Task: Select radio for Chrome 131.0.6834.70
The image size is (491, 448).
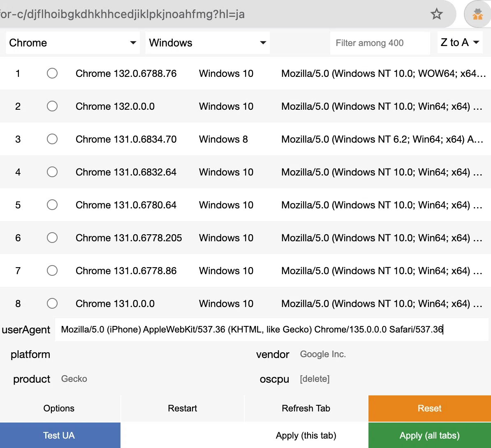Action: point(52,139)
